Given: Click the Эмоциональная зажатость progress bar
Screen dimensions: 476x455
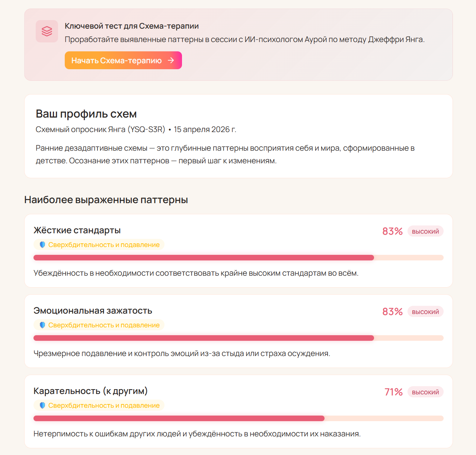Looking at the screenshot, I should point(238,338).
